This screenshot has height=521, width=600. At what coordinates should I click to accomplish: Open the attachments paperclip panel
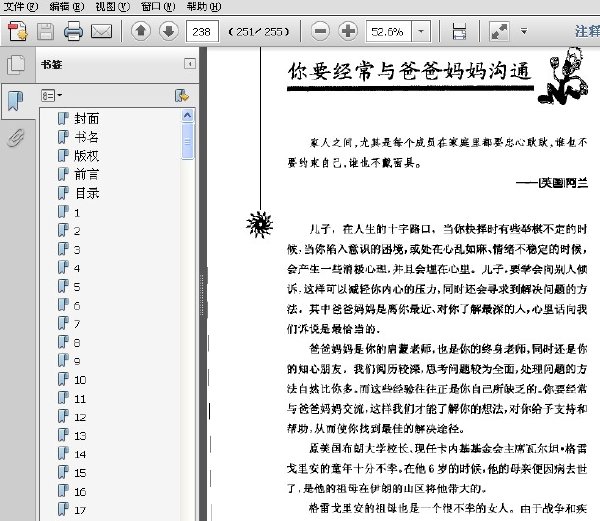(16, 138)
